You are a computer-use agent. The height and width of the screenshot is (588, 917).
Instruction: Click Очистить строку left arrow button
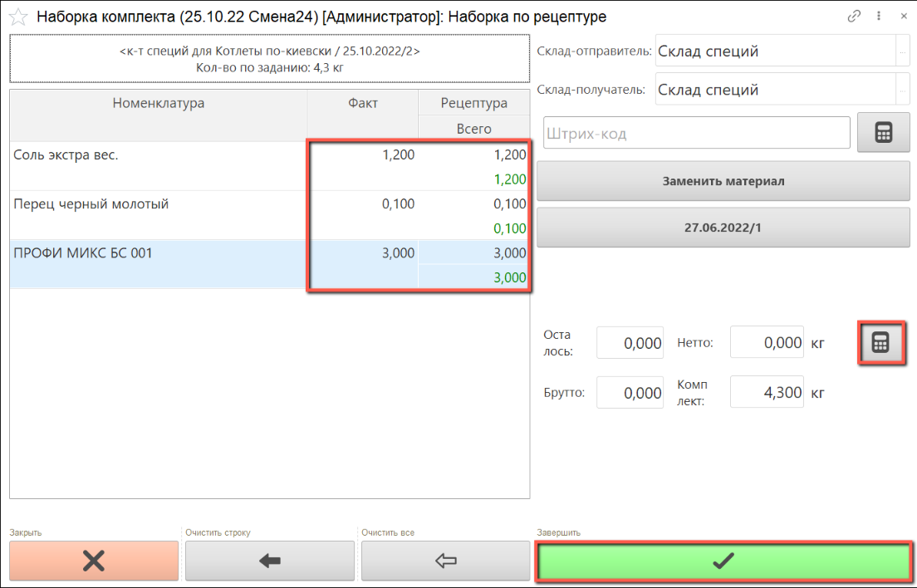(x=270, y=561)
